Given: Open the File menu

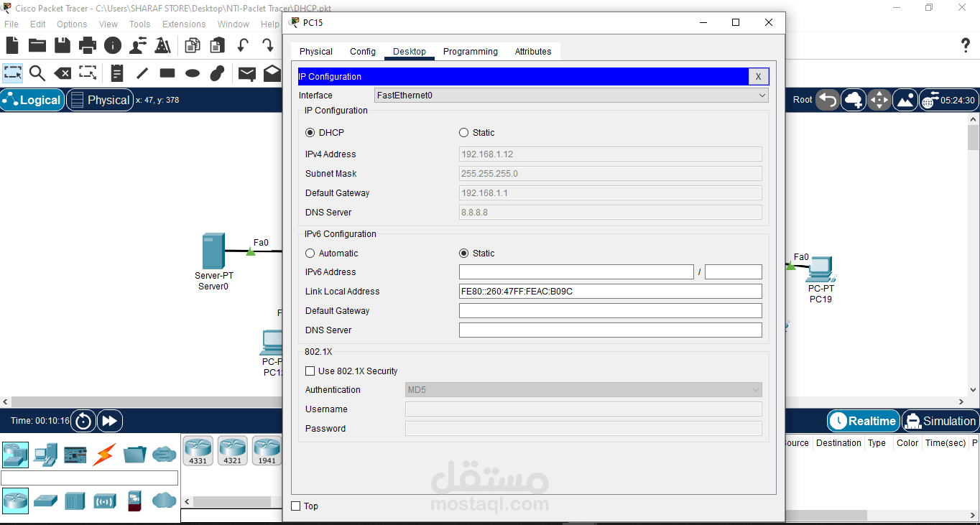Looking at the screenshot, I should pos(11,24).
